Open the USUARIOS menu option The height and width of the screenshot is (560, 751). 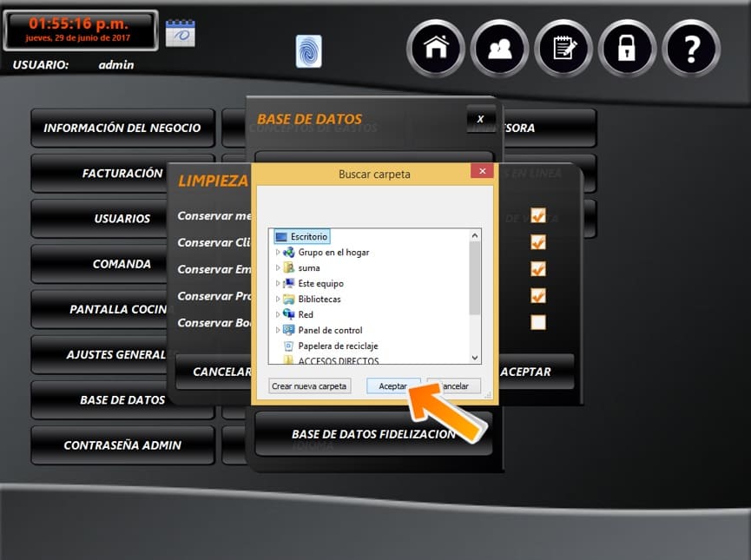point(122,219)
